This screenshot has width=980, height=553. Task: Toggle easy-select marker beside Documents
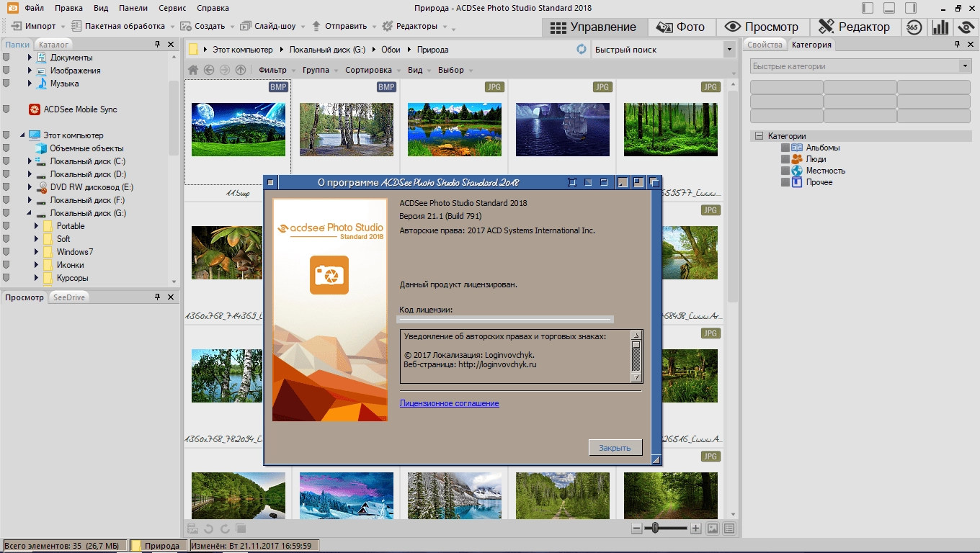pyautogui.click(x=6, y=58)
